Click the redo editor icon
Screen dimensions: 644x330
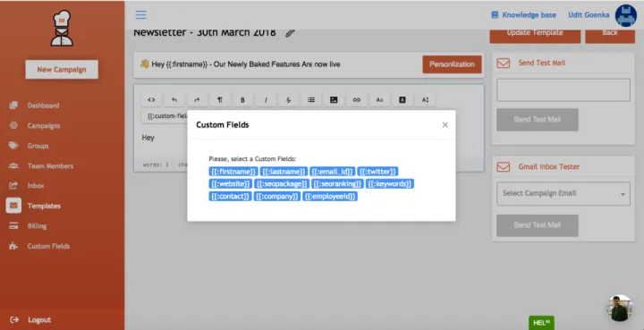tap(197, 100)
